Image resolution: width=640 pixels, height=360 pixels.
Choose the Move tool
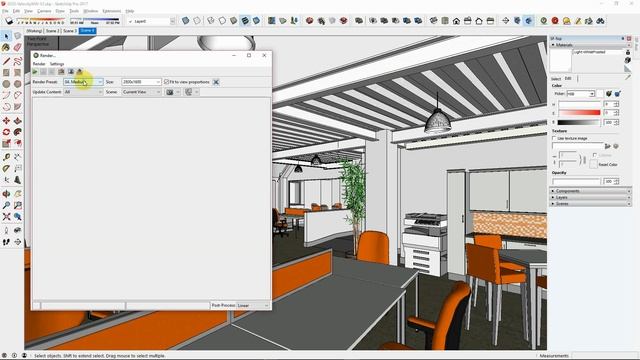(x=6, y=121)
